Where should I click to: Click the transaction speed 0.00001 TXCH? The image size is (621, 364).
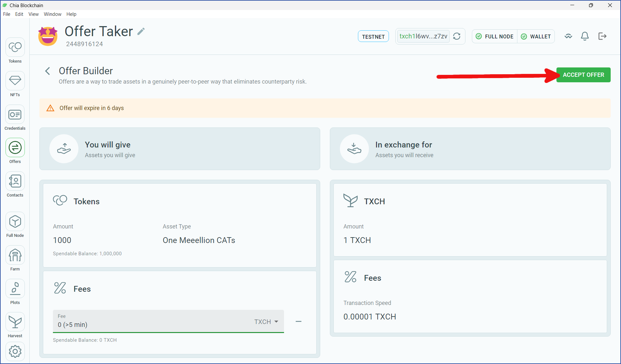(x=370, y=317)
